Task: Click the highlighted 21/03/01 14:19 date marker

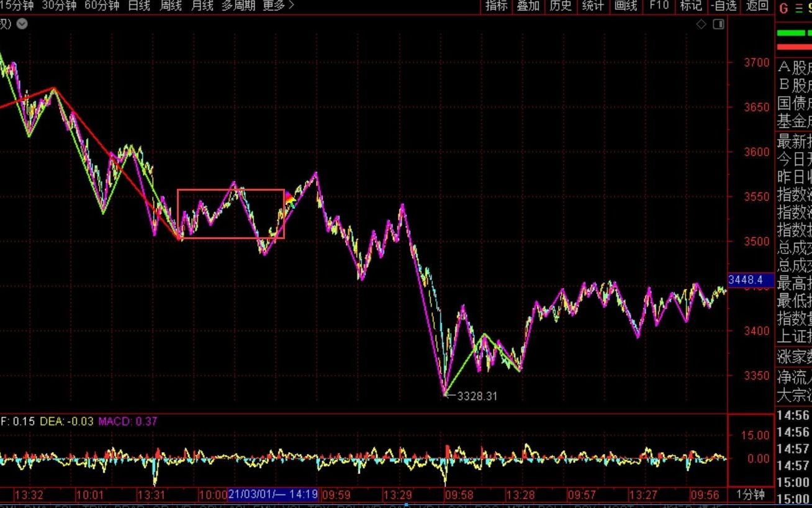Action: pyautogui.click(x=273, y=495)
